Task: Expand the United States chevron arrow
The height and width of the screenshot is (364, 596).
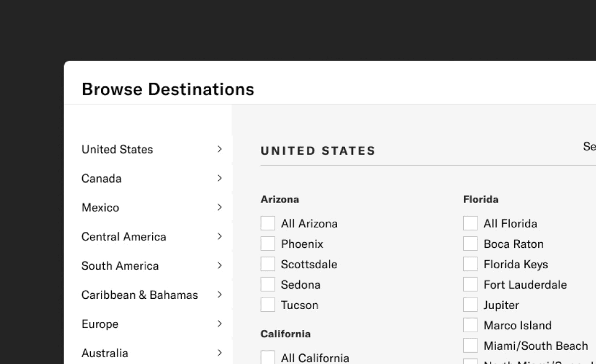Action: click(x=220, y=149)
